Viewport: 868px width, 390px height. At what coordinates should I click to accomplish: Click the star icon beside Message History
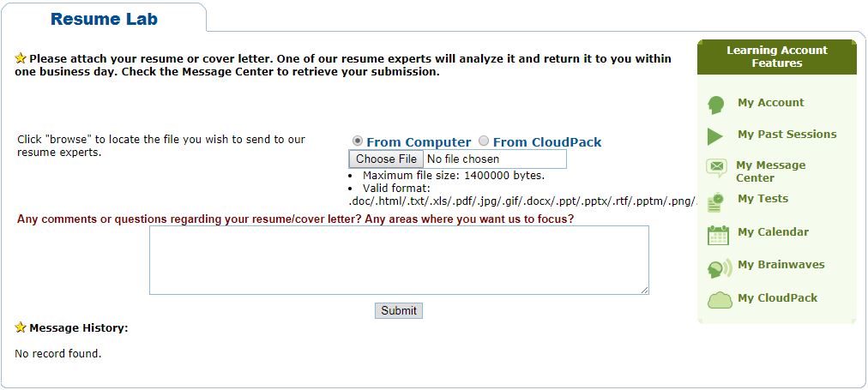pos(21,327)
